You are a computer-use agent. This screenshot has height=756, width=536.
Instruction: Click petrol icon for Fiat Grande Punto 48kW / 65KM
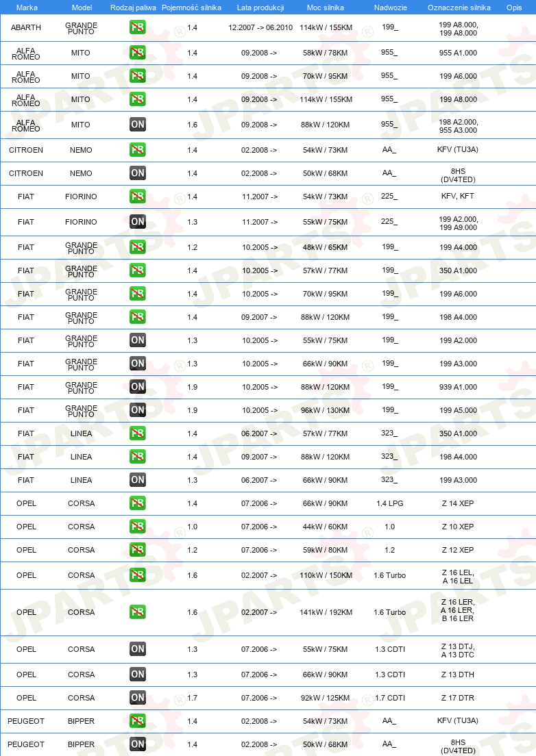138,247
